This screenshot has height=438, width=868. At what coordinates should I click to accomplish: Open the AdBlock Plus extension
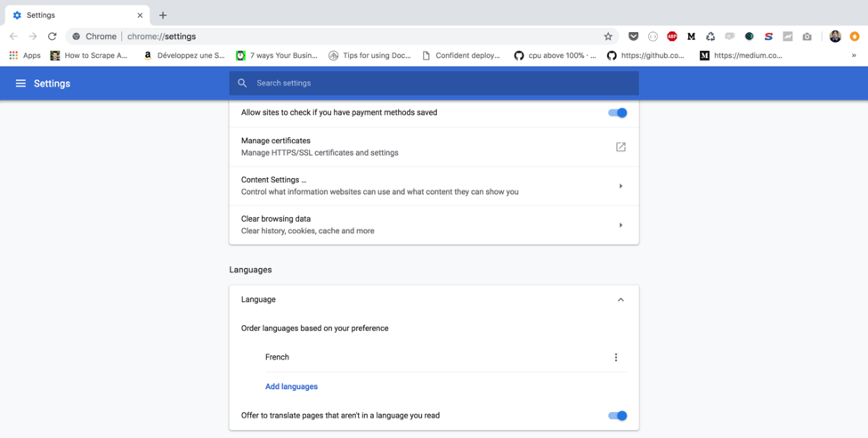(672, 36)
